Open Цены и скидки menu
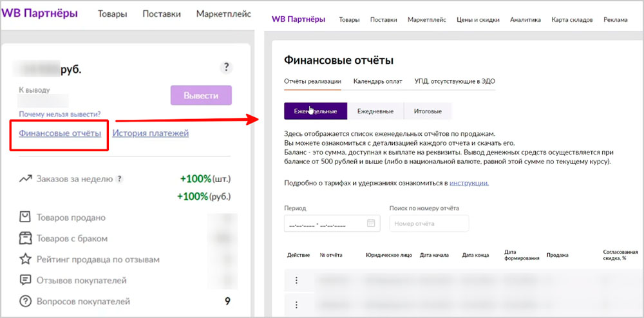 [x=478, y=20]
